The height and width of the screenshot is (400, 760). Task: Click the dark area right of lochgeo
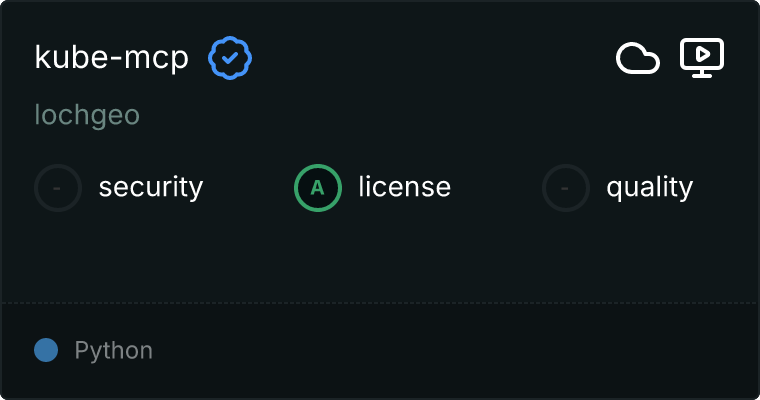pyautogui.click(x=400, y=115)
